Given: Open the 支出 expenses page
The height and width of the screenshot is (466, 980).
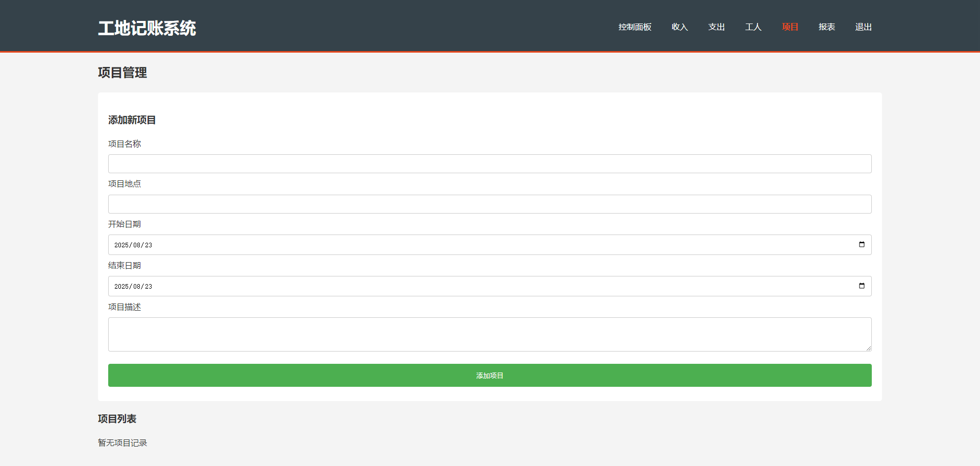Looking at the screenshot, I should 716,27.
